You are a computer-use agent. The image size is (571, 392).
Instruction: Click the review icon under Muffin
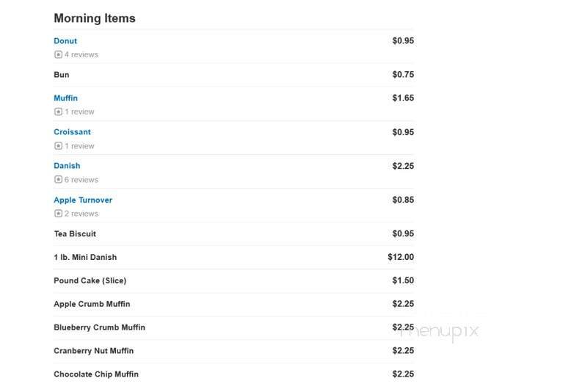click(x=58, y=112)
